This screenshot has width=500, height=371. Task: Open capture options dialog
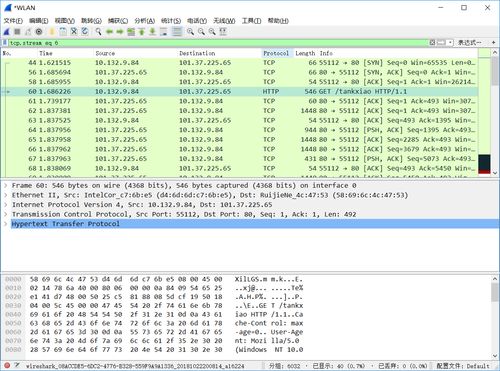(39, 32)
